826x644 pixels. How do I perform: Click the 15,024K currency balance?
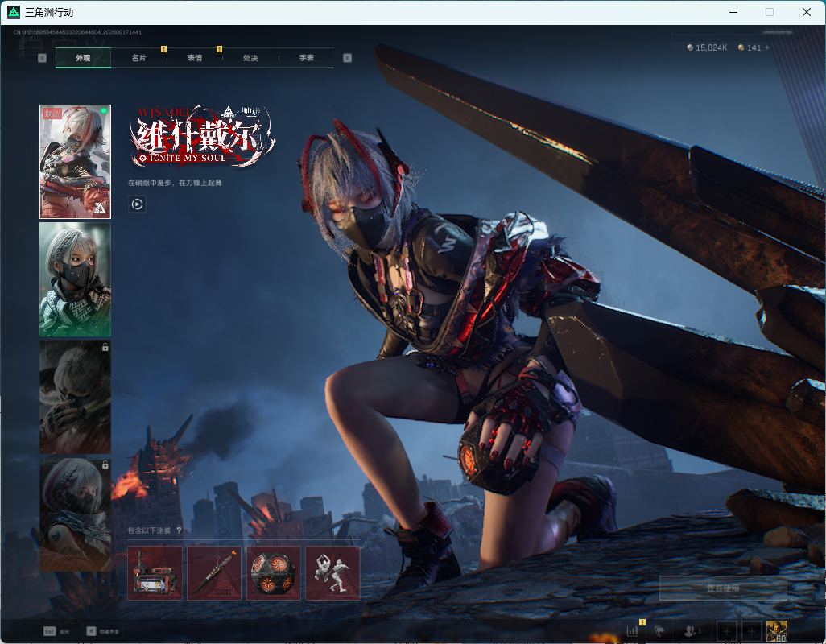point(707,48)
